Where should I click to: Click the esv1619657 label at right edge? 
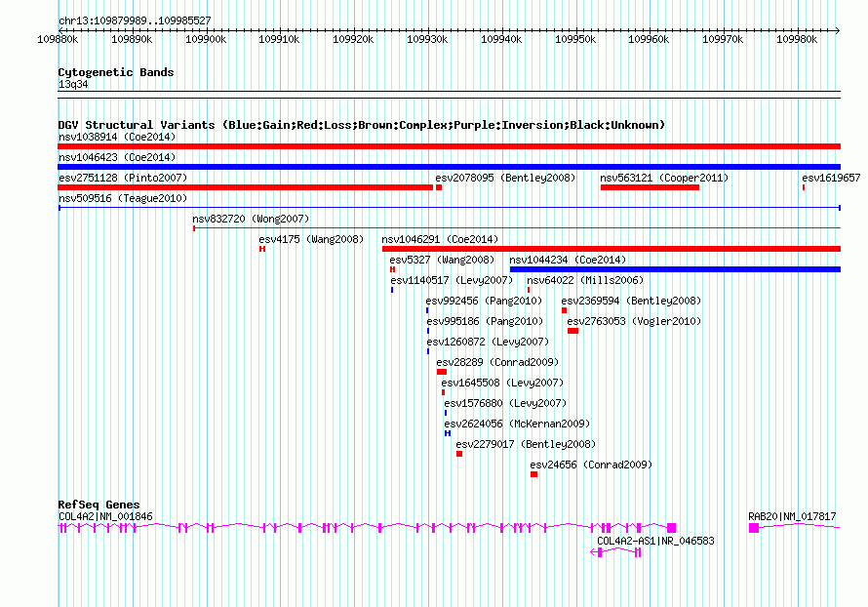[x=831, y=178]
